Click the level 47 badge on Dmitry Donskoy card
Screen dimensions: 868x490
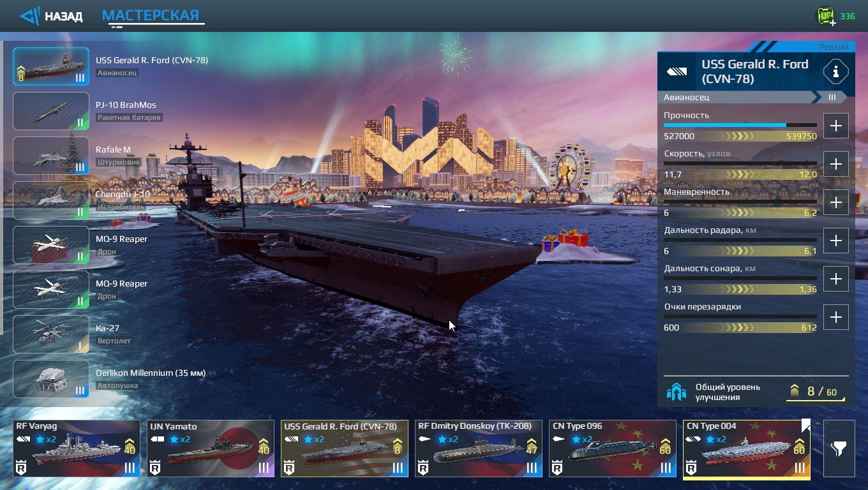click(532, 447)
